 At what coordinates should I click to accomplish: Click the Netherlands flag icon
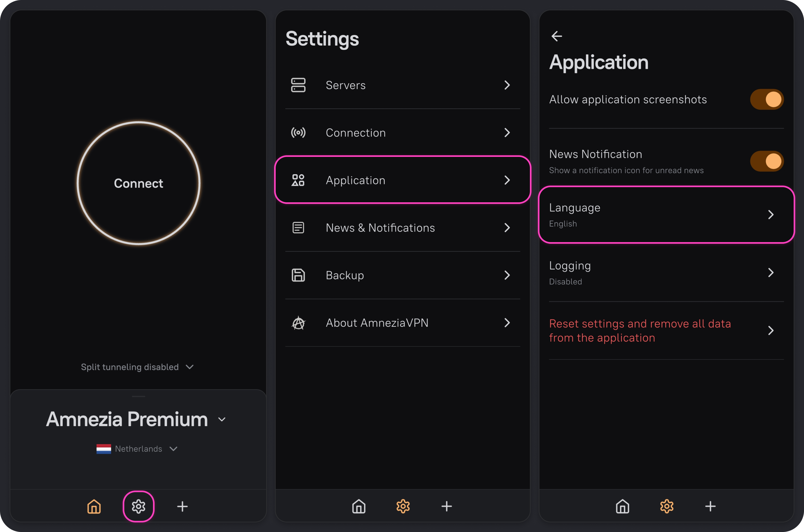pyautogui.click(x=104, y=449)
